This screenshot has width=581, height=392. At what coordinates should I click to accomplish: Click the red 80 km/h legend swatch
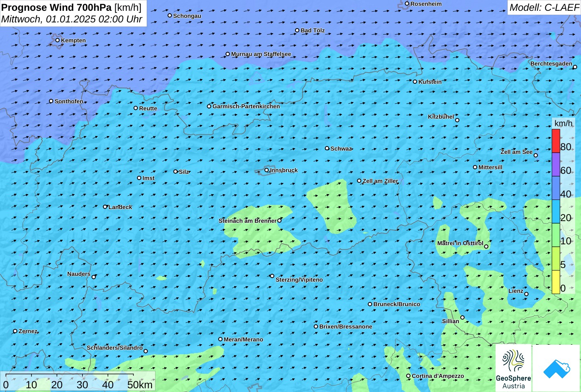click(556, 141)
